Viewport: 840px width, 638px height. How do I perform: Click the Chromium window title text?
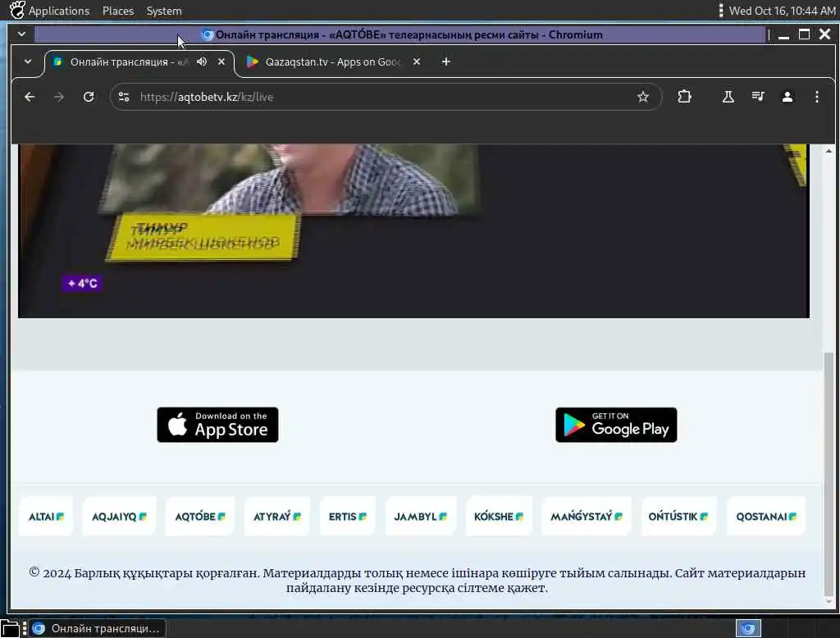409,34
